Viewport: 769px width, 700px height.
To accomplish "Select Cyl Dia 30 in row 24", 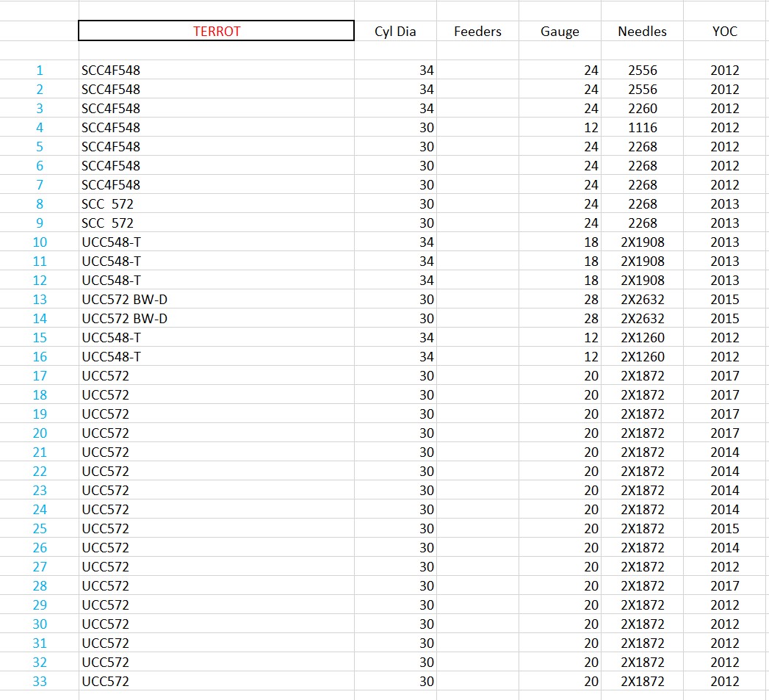I will (x=395, y=510).
